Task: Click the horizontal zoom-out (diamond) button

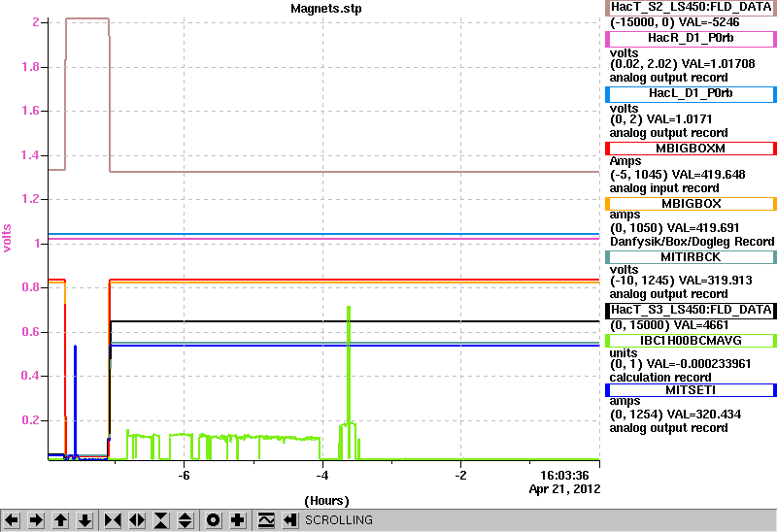Action: pos(137,520)
